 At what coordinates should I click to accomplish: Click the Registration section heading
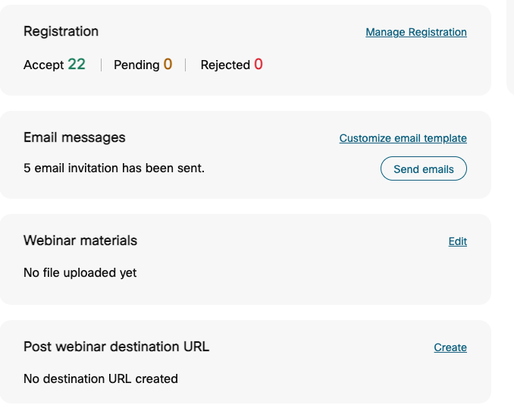click(61, 31)
